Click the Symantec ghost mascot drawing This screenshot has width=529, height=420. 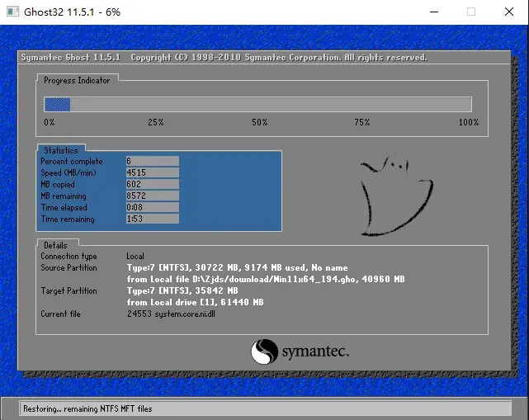(397, 195)
